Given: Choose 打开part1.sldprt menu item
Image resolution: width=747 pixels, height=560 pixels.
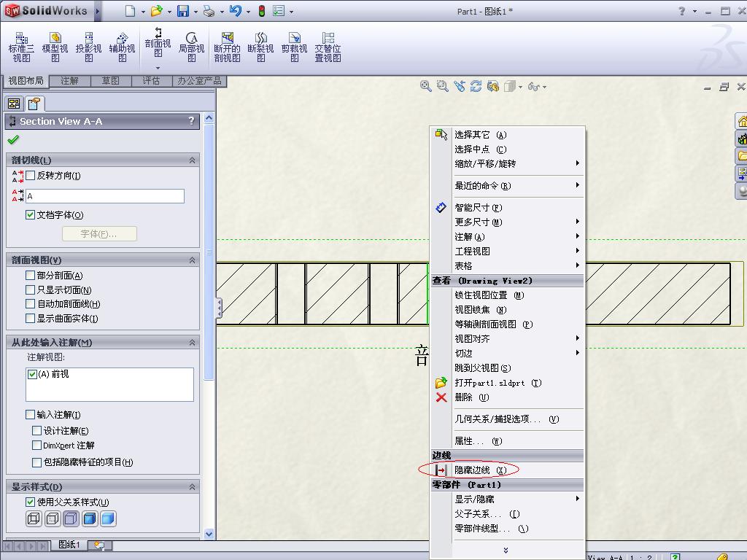Looking at the screenshot, I should [508, 382].
